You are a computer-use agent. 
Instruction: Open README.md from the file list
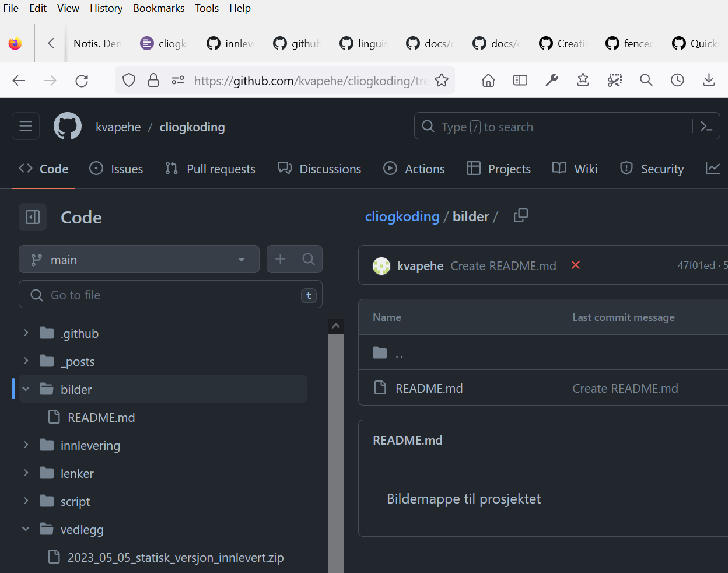click(429, 387)
